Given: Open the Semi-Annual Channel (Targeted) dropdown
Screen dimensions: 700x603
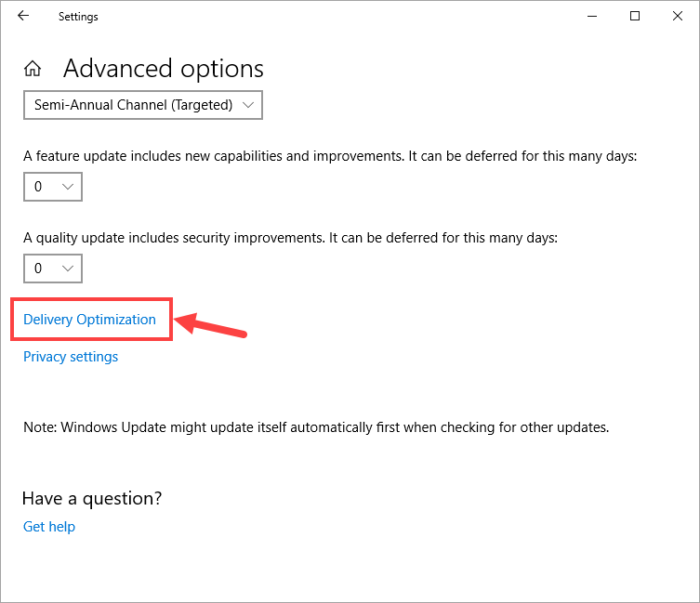Looking at the screenshot, I should point(142,105).
